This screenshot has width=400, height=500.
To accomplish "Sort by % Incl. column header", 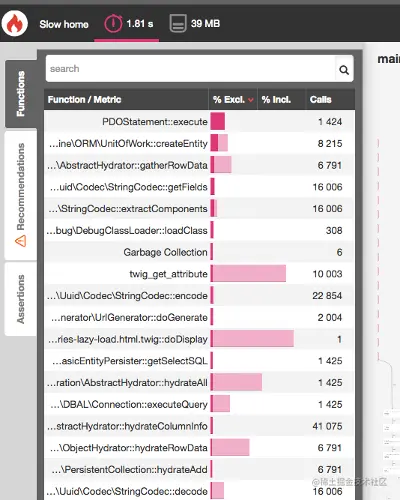I will (281, 99).
